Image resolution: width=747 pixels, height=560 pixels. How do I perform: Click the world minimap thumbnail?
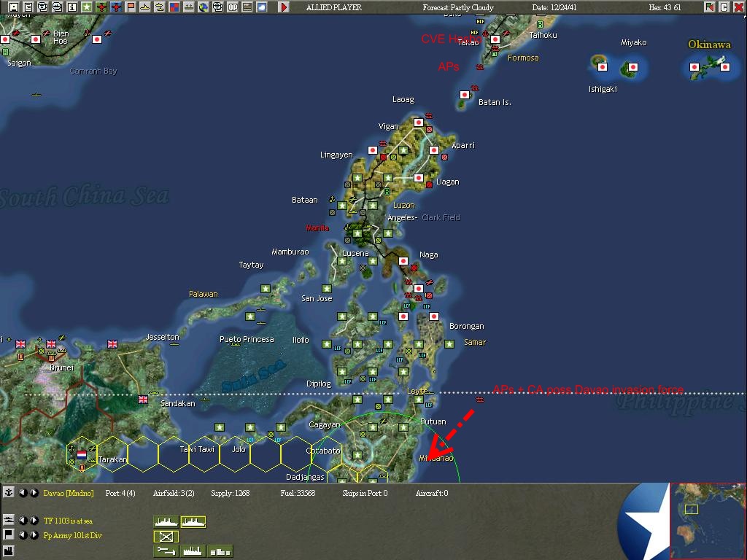pyautogui.click(x=708, y=521)
